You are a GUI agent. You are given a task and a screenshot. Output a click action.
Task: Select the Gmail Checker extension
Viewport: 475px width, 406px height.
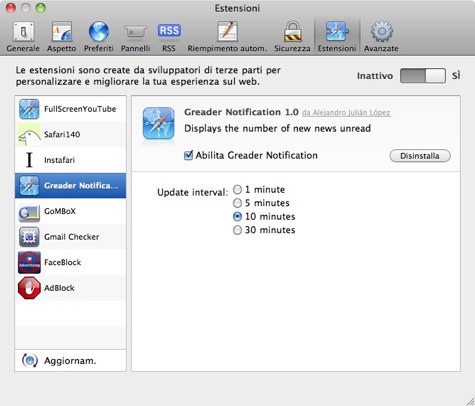70,237
